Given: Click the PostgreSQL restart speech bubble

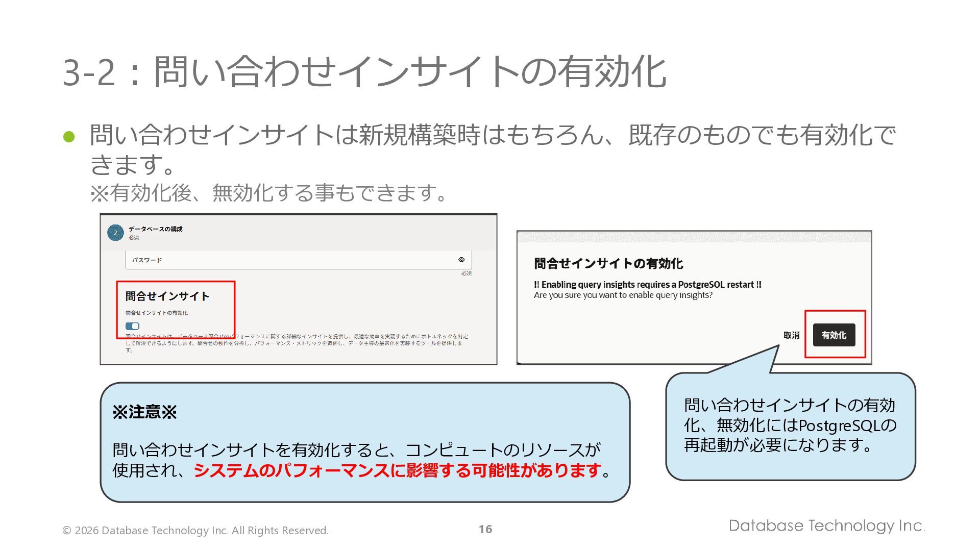Looking at the screenshot, I should 791,426.
